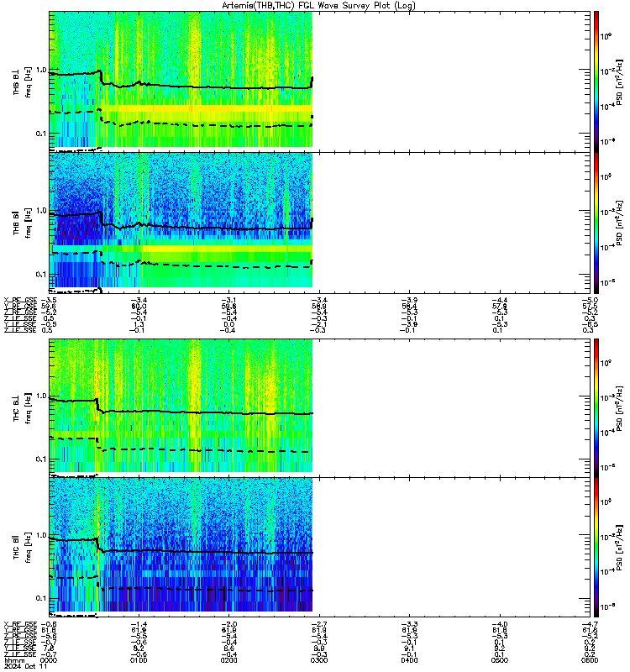Click the 2024 Oct 11 date label
630x672 pixels.
(26, 666)
